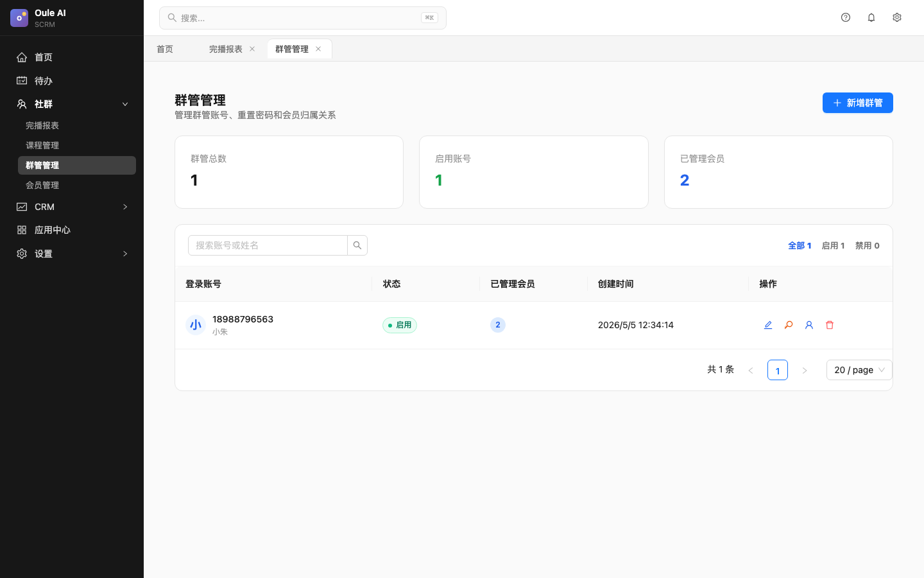This screenshot has width=924, height=578.
Task: Click pagination page 1
Action: pos(778,370)
